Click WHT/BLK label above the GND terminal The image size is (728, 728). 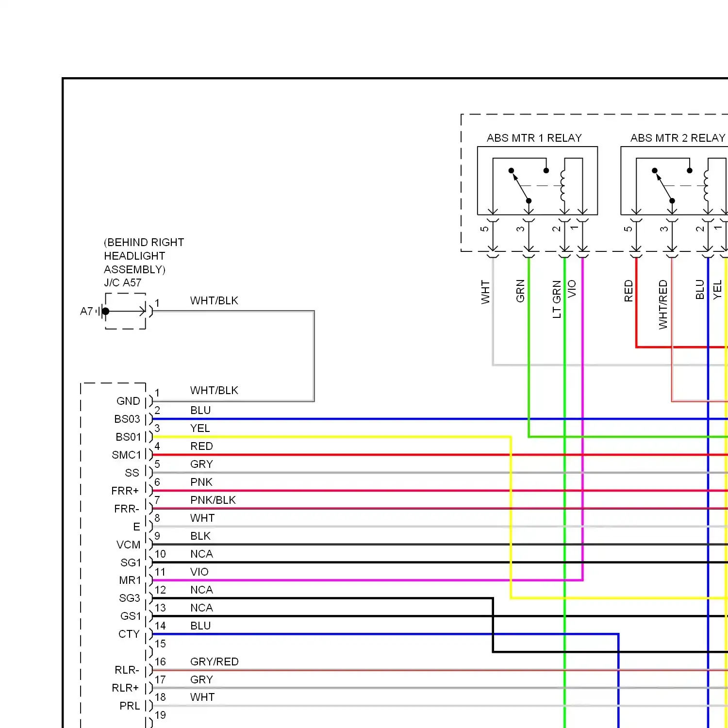click(214, 390)
